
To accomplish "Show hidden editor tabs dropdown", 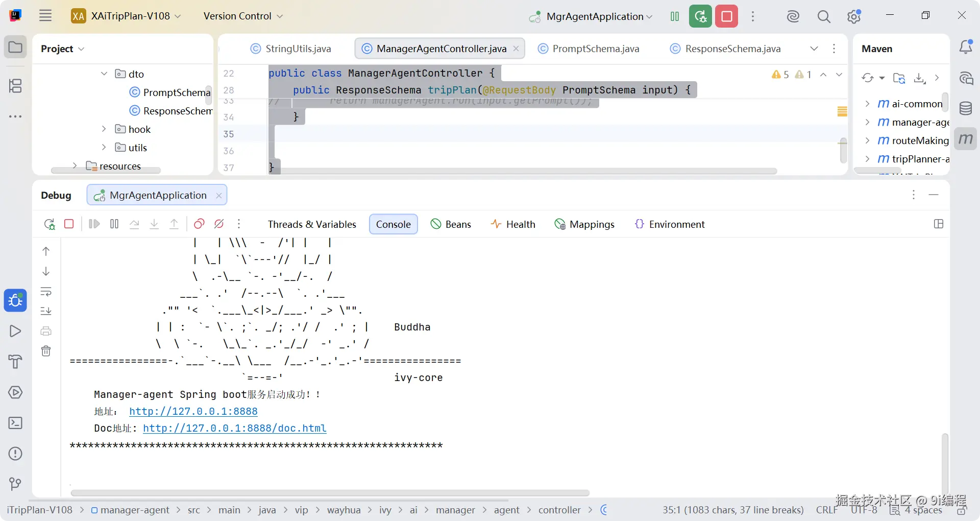I will (814, 49).
